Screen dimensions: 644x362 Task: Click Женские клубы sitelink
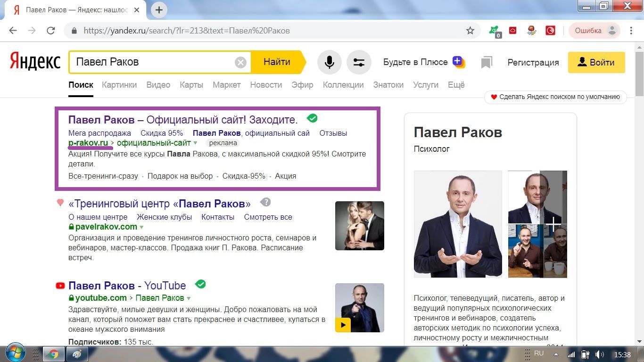165,217
